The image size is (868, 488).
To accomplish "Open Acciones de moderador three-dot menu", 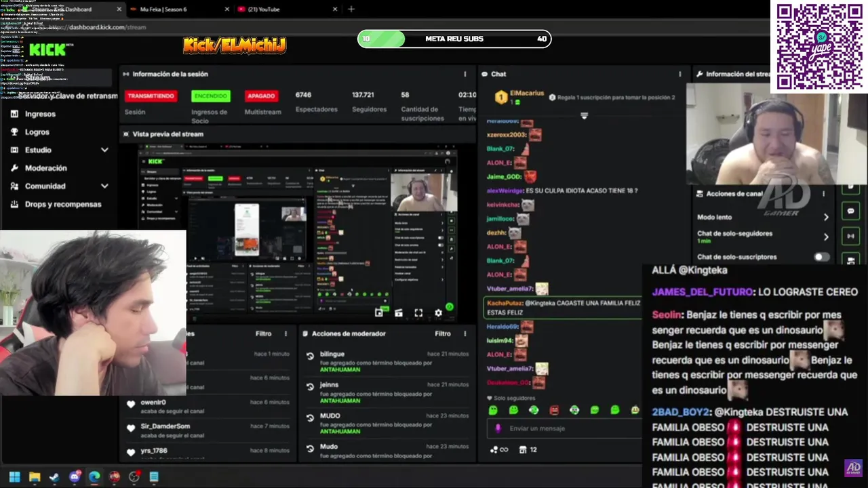I will pyautogui.click(x=465, y=333).
